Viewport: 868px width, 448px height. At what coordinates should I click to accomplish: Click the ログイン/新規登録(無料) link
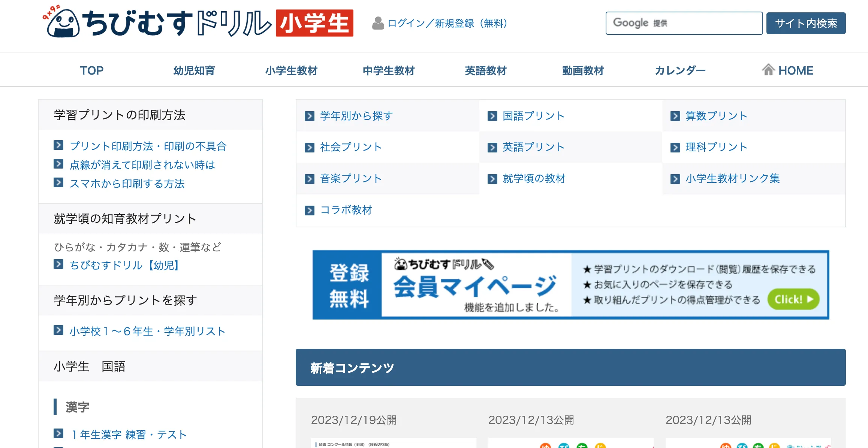tap(447, 23)
